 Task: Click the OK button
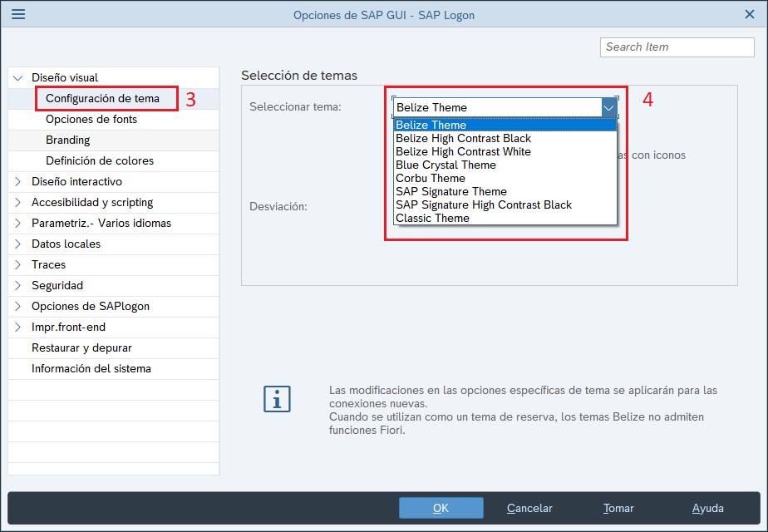[441, 508]
